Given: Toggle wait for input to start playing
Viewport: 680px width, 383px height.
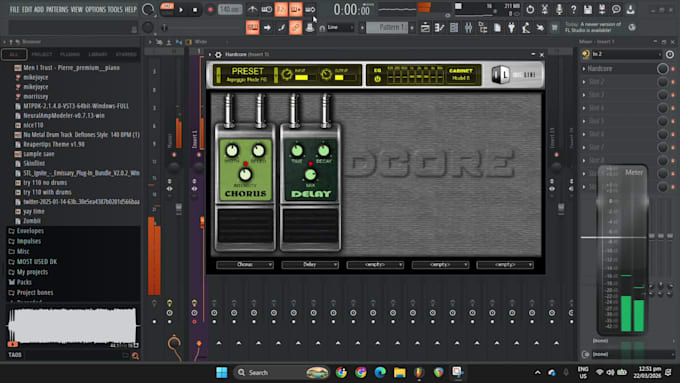Looking at the screenshot, I should point(267,9).
